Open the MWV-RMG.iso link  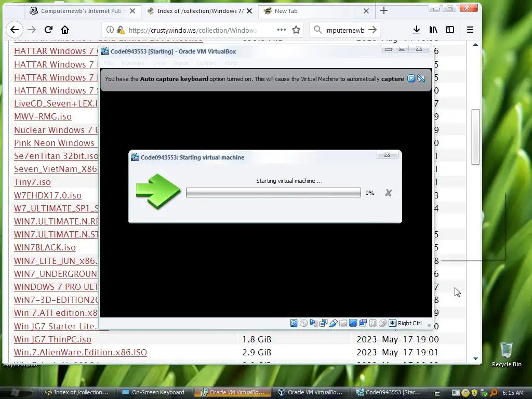pyautogui.click(x=43, y=117)
